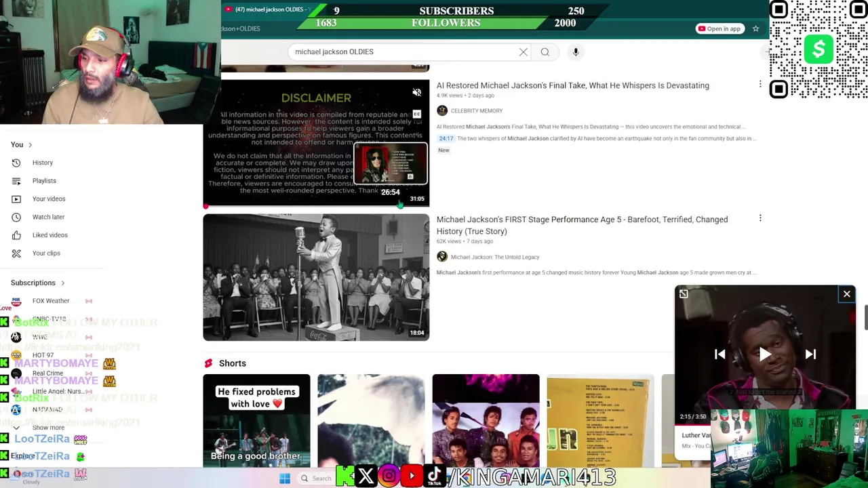Expand the miniplayer to full watch page
Screen dimensions: 868x488
coord(684,294)
